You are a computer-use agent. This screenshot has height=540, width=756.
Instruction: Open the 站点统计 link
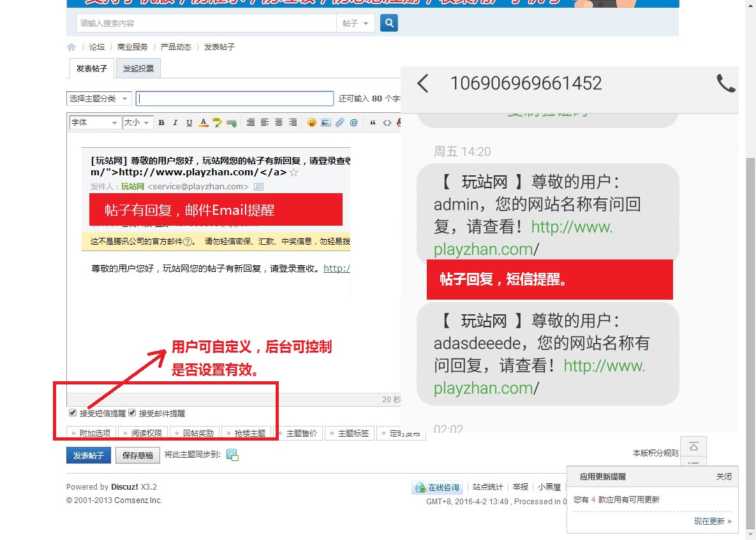(487, 487)
